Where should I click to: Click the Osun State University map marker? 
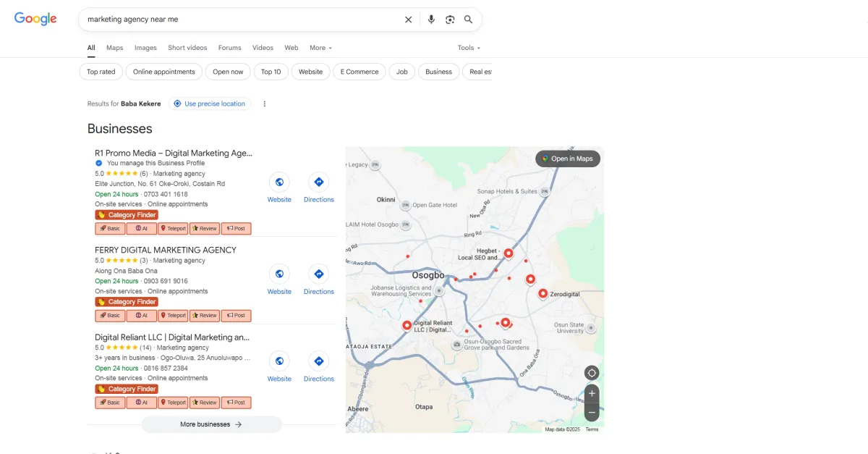coord(591,328)
